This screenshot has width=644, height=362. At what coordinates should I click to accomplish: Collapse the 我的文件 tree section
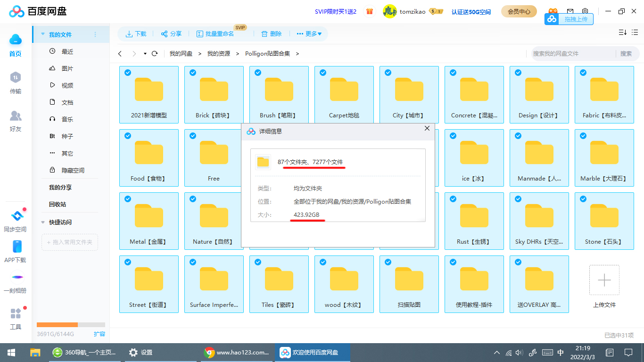click(43, 34)
